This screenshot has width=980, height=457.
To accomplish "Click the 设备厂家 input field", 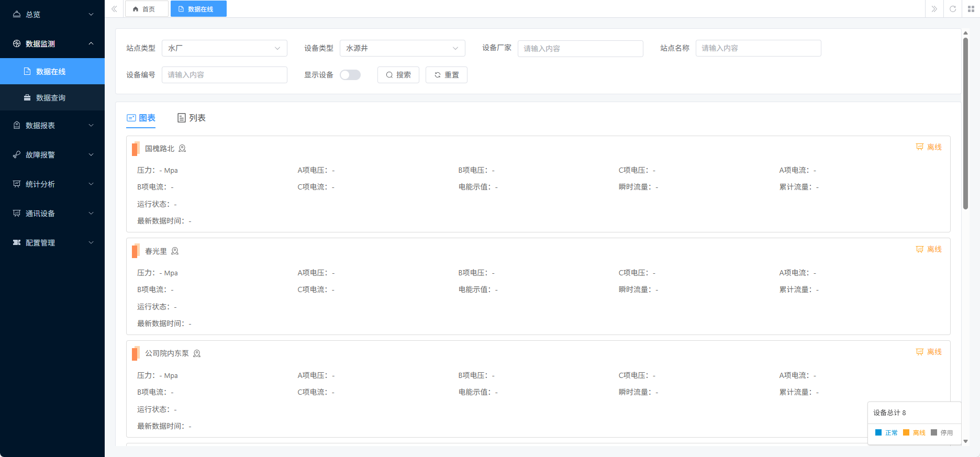I will [x=580, y=49].
